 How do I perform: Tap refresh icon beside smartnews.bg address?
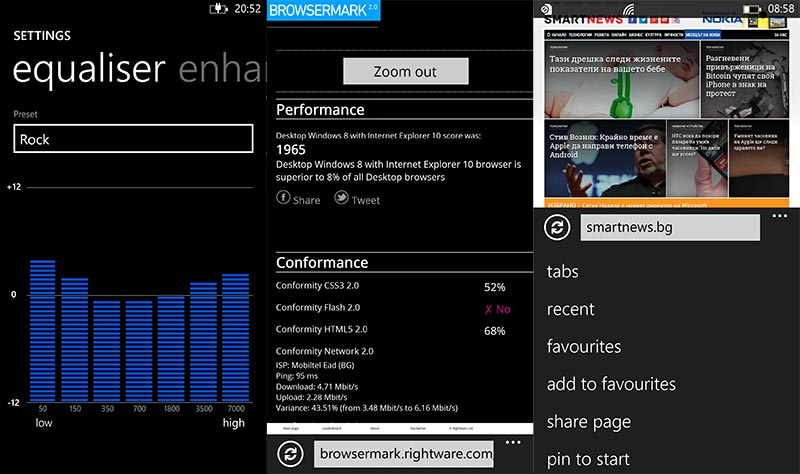click(x=558, y=227)
